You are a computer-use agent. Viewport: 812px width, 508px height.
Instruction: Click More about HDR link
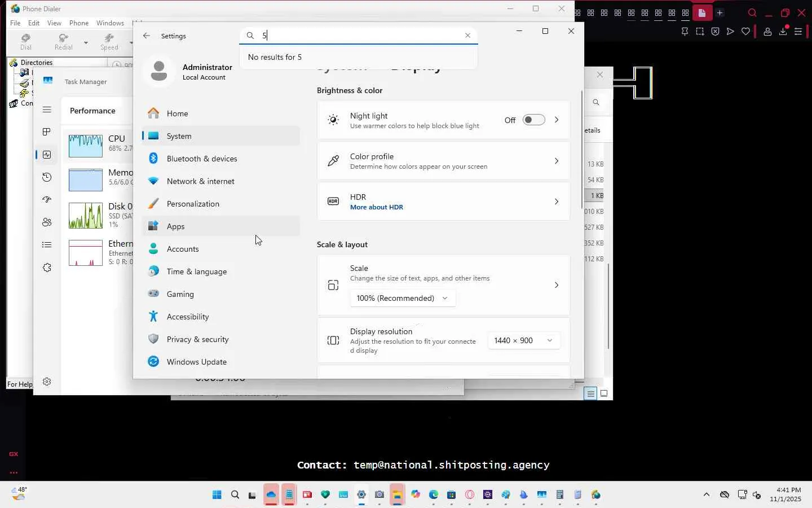377,207
